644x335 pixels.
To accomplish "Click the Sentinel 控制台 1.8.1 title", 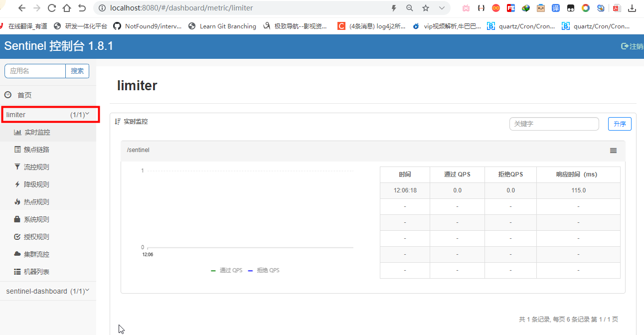I will (x=59, y=46).
